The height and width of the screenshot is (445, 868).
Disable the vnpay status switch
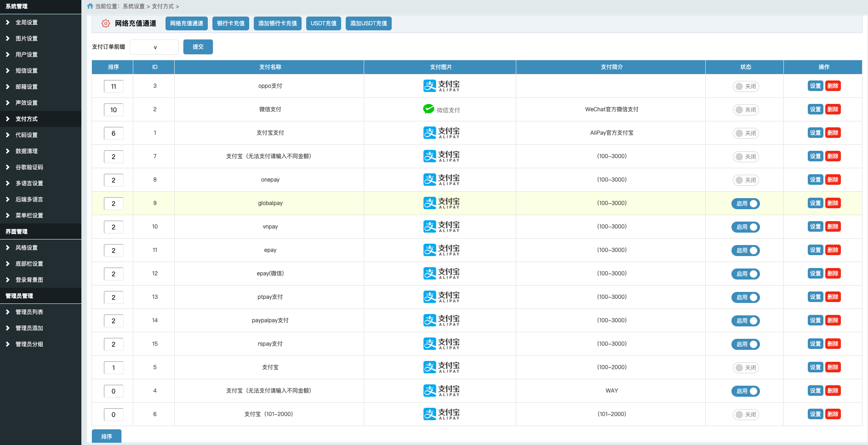[x=746, y=227]
